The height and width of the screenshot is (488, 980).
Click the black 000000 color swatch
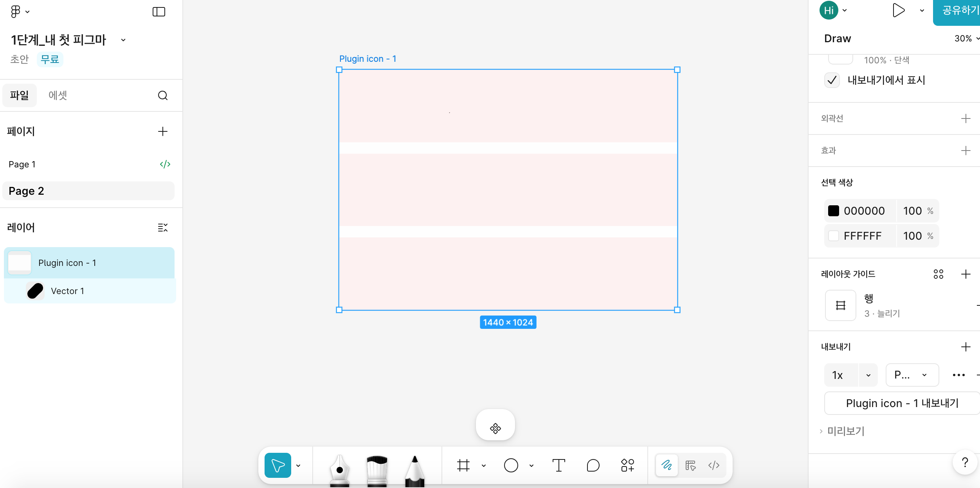point(834,211)
